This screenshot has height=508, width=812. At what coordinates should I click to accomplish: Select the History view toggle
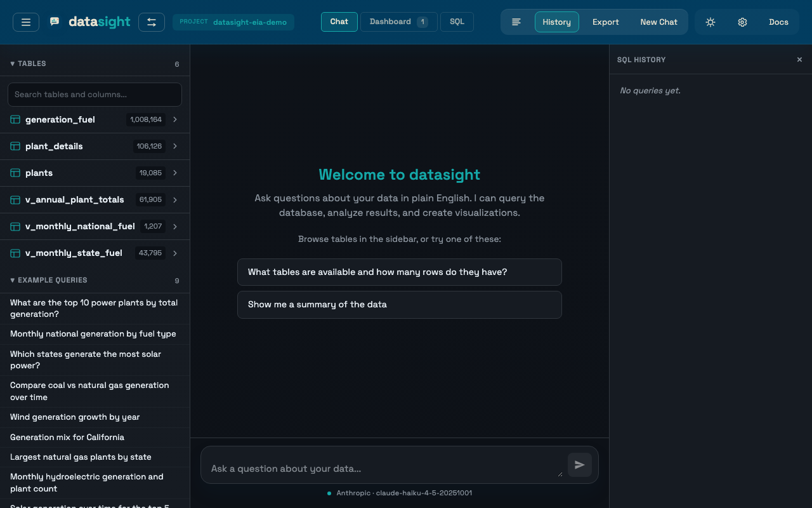556,22
